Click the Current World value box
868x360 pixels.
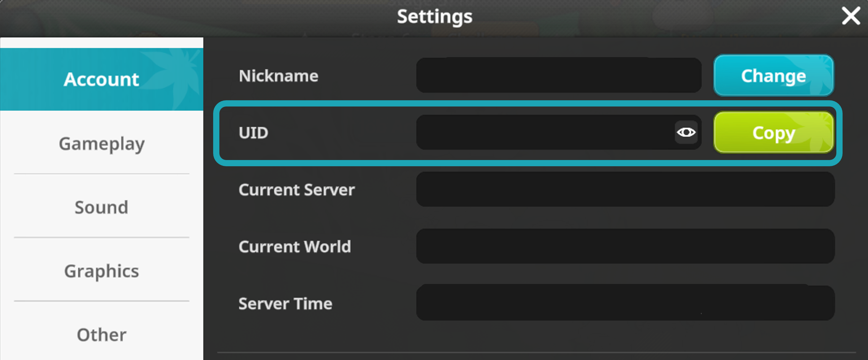625,246
